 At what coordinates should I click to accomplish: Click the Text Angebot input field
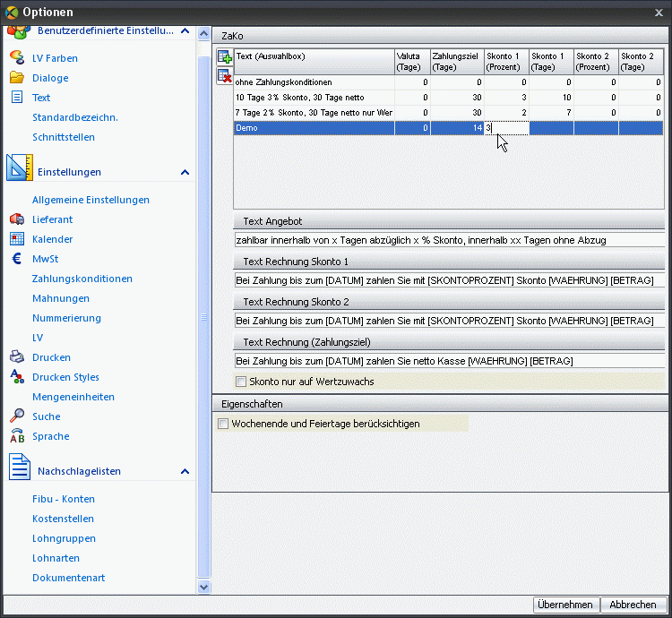pyautogui.click(x=449, y=240)
